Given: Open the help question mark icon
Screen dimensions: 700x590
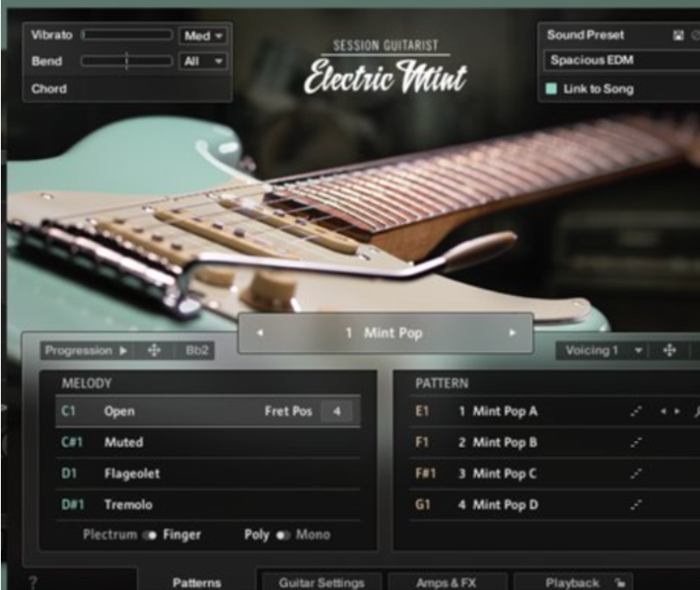Looking at the screenshot, I should pos(33,581).
